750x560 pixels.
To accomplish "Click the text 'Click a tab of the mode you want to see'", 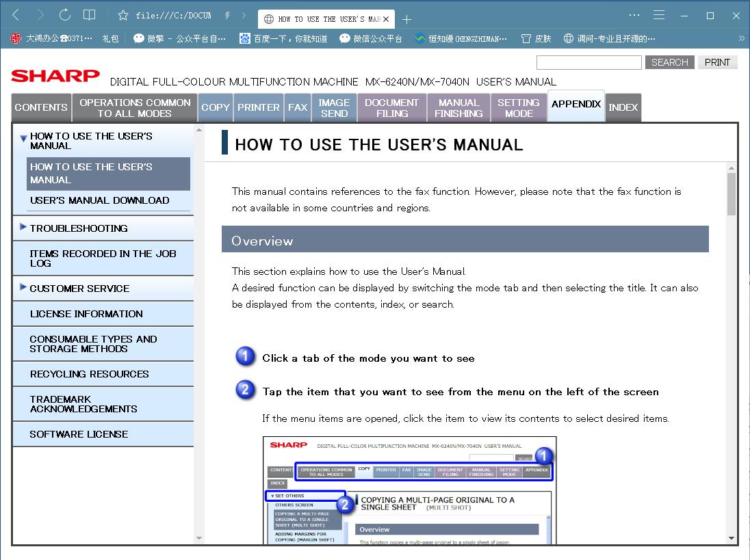I will (x=368, y=358).
